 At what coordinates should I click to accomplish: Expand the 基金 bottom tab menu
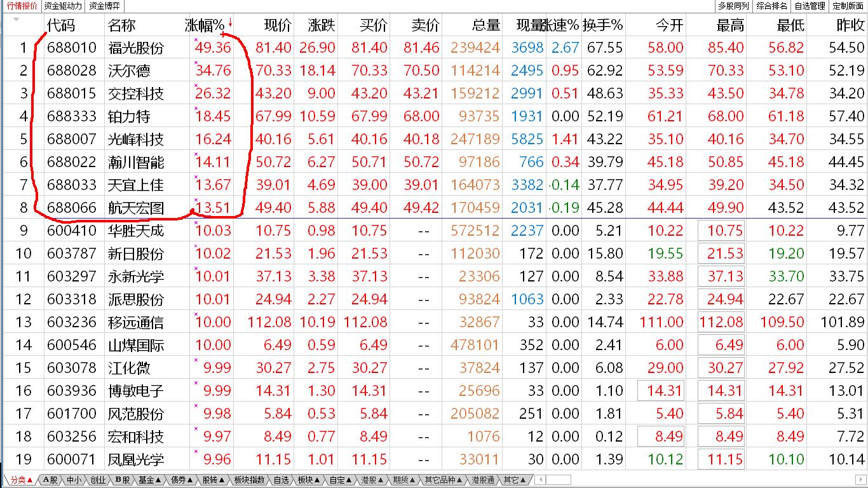150,480
